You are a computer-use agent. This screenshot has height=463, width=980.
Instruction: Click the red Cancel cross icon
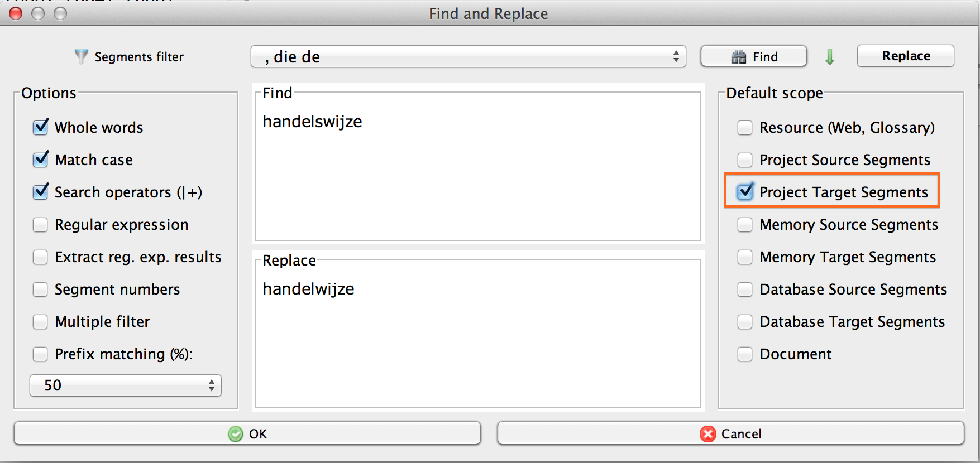coord(708,434)
